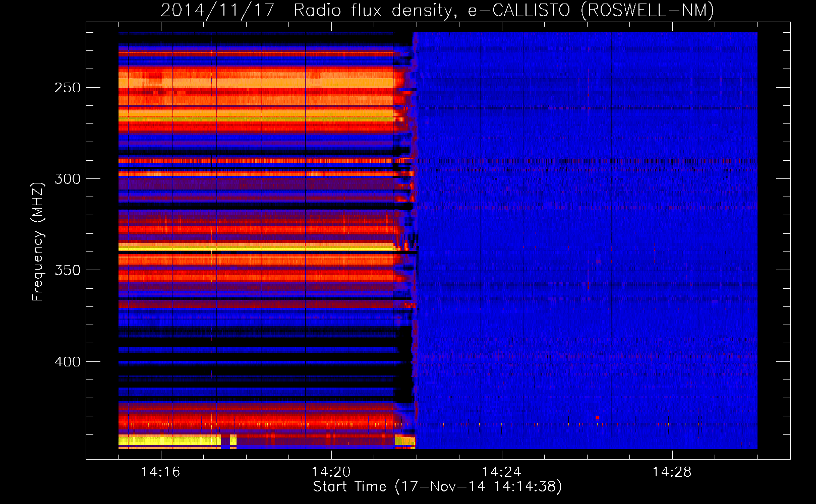Viewport: 816px width, 504px height.
Task: Click the 14:16 time tick label
Action: coord(160,472)
